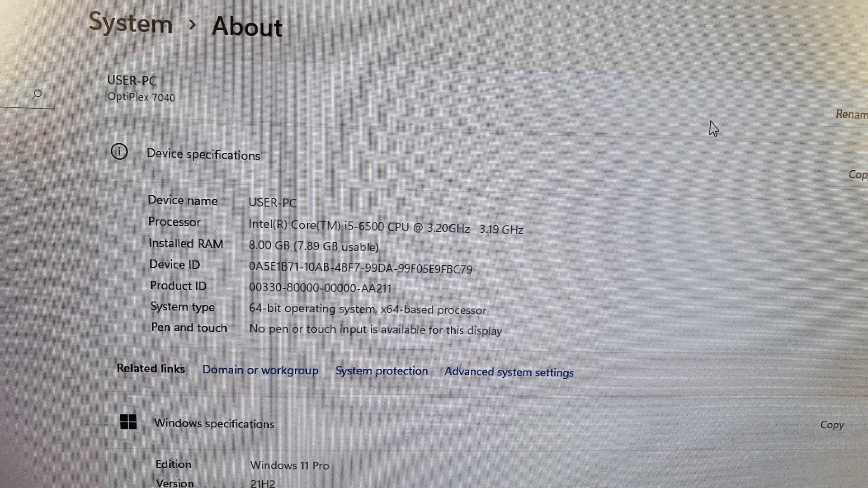Open Advanced system settings link

[509, 372]
